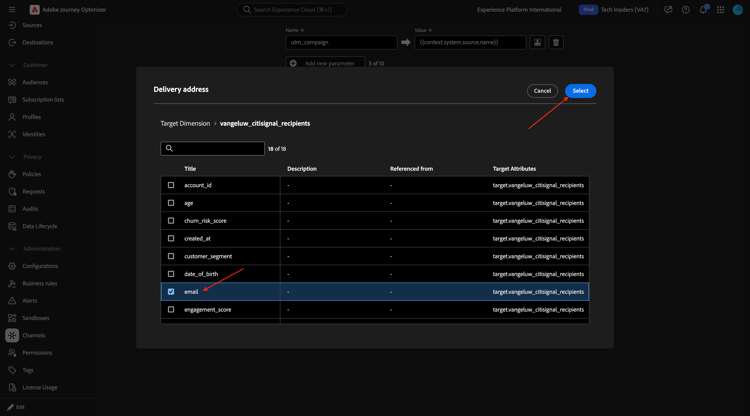Open the License Usage icon

[12, 387]
